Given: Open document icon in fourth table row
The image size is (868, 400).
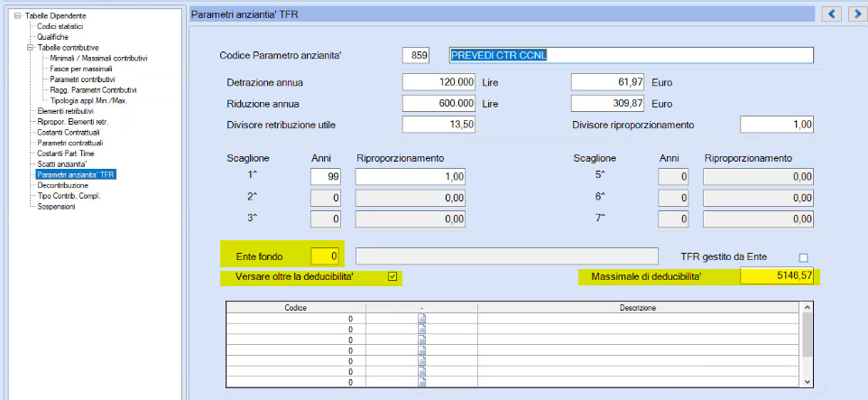Looking at the screenshot, I should point(421,350).
